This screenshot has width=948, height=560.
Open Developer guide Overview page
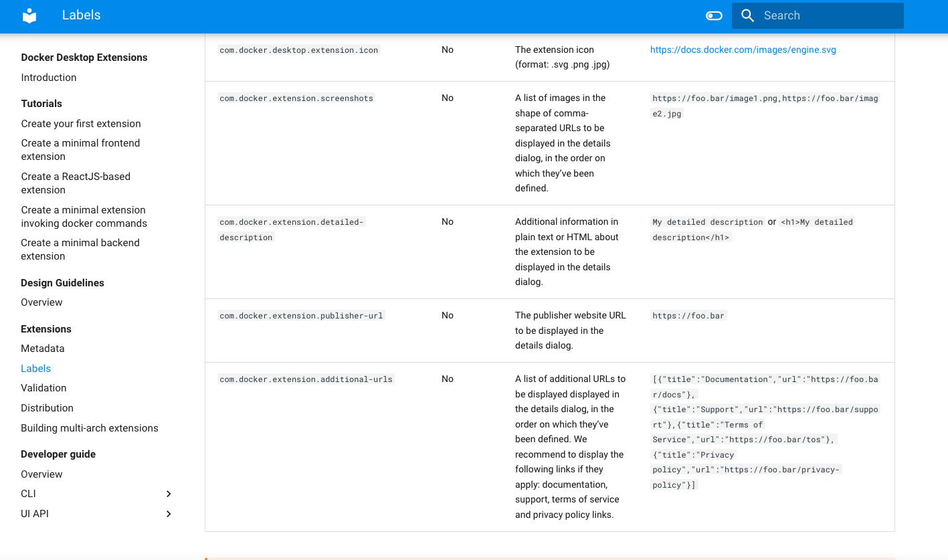coord(41,474)
